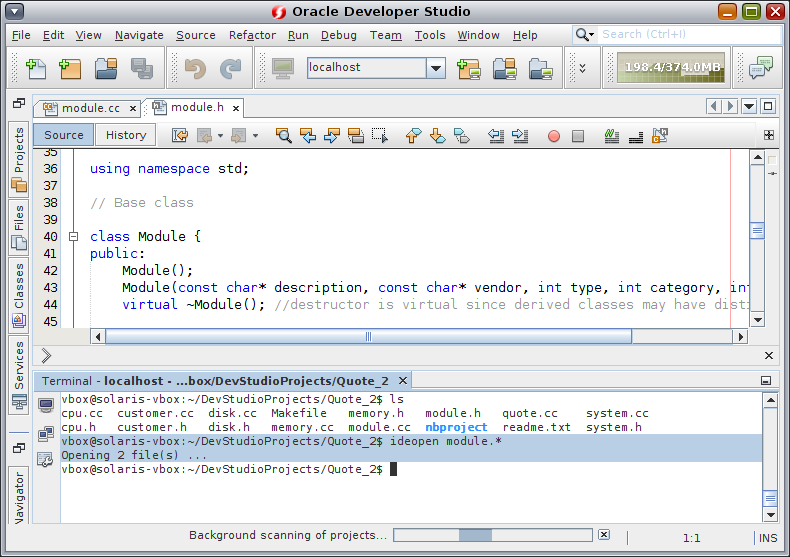This screenshot has width=790, height=557.
Task: Switch to Source view
Action: (x=63, y=135)
